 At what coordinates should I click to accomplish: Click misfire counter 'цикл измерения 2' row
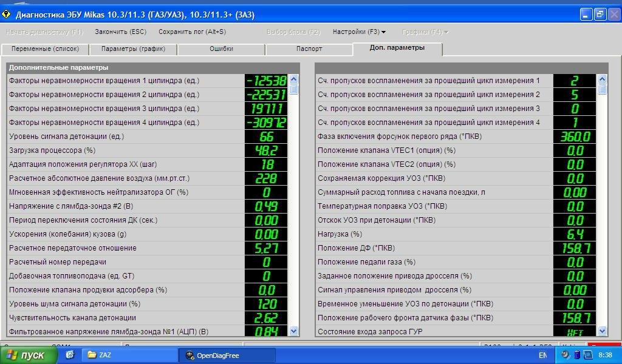click(456, 95)
